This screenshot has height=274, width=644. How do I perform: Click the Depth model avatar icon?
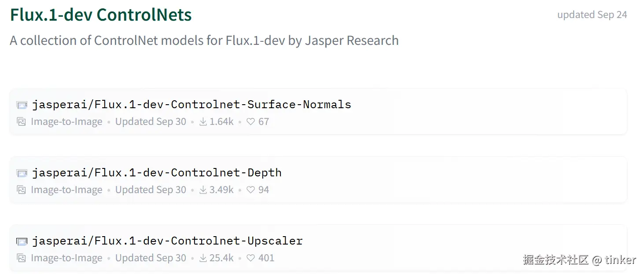click(x=22, y=173)
